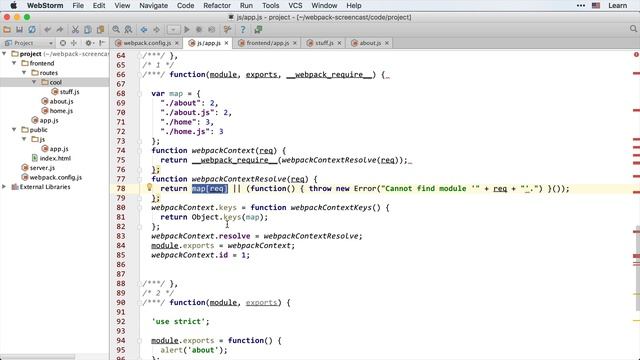The height and width of the screenshot is (360, 640).
Task: Click line number 90 in gutter
Action: [121, 302]
